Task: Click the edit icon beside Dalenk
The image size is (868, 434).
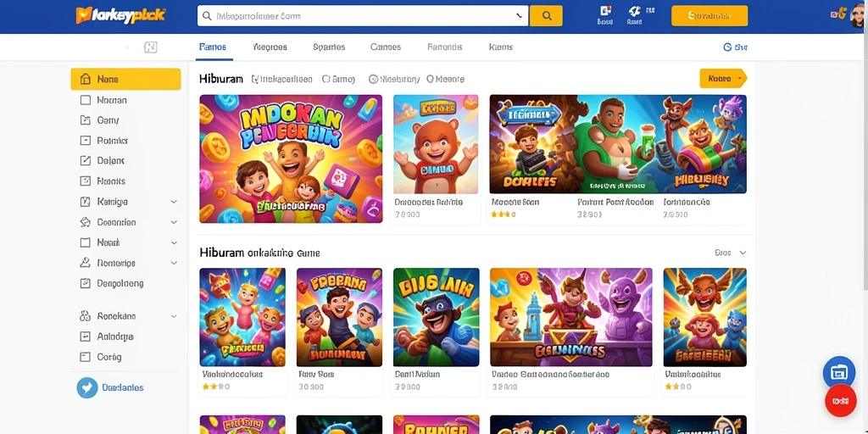Action: coord(86,160)
